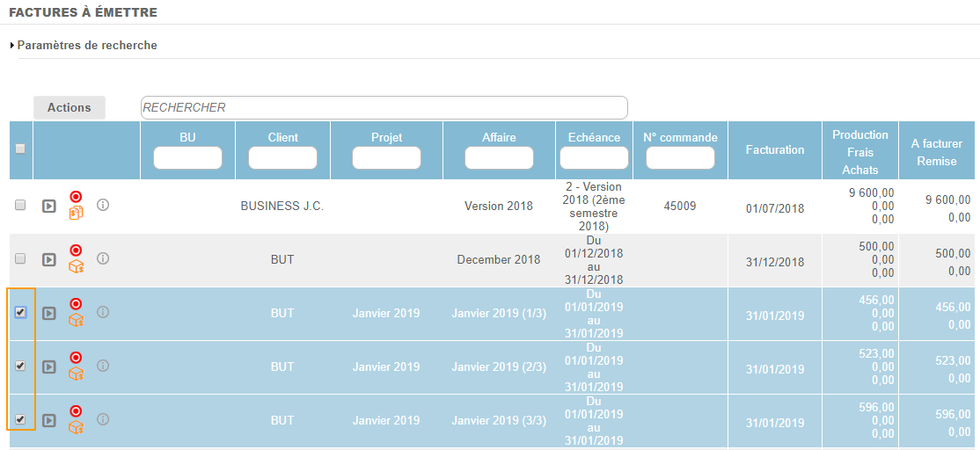Image resolution: width=980 pixels, height=450 pixels.
Task: Click the play icon on Janvier 2019 (1/3) row
Action: point(49,314)
